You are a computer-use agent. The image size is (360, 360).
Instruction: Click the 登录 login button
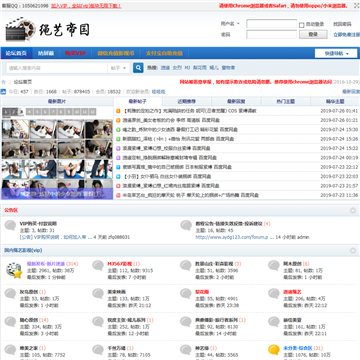[313, 34]
